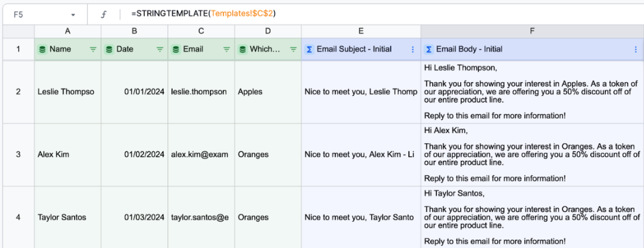Screen dimensions: 644x248
Task: Open the three-dot menu for Email Body - Initial
Action: 636,49
